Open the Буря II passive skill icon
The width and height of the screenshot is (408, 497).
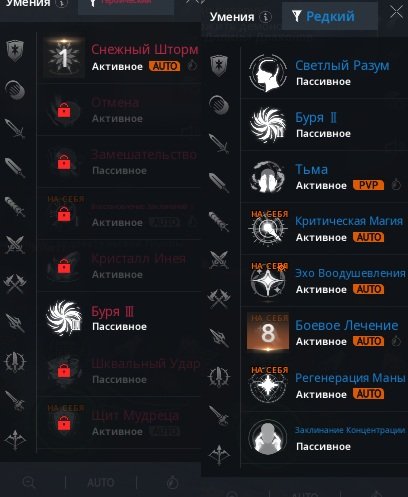coord(268,125)
